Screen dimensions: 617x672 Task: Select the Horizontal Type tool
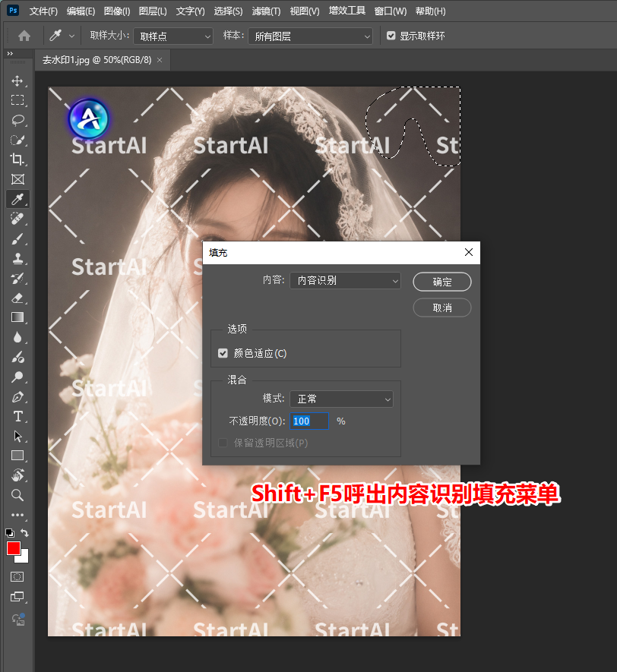[x=17, y=417]
